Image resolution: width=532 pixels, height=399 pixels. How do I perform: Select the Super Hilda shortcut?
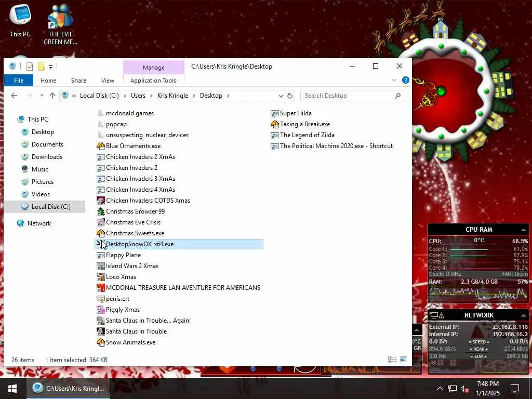296,113
